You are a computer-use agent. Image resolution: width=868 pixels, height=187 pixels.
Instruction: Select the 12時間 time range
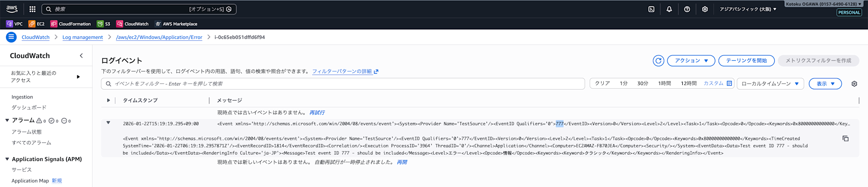pos(689,83)
